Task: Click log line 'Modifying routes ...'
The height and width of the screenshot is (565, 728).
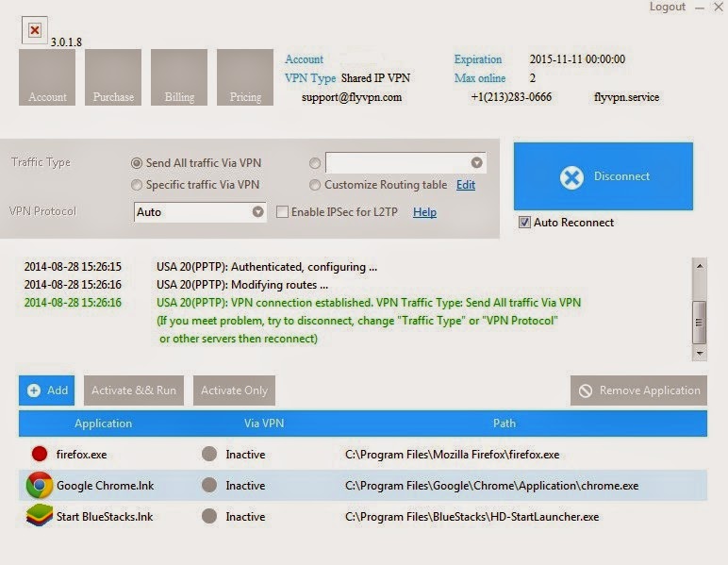Action: click(242, 285)
